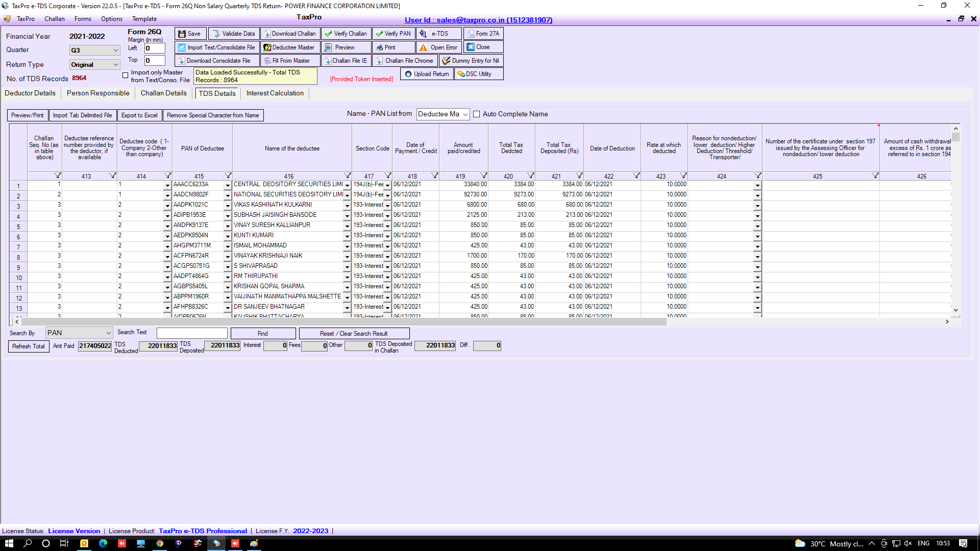Click the User Id email link
This screenshot has height=551, width=980.
(478, 20)
